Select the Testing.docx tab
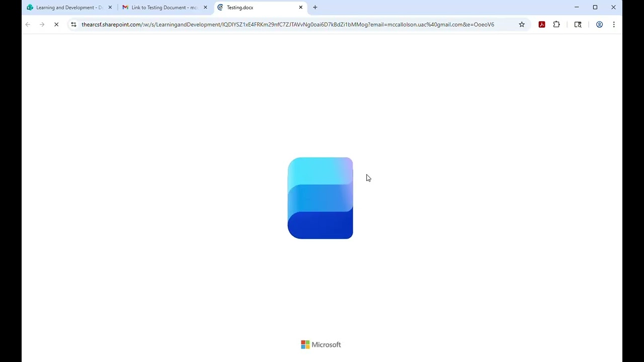 pos(259,8)
